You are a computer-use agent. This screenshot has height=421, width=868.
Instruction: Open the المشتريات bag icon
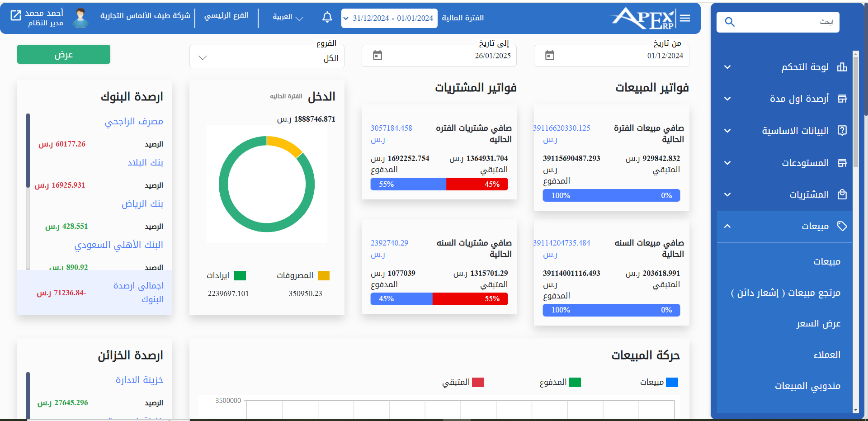(x=843, y=194)
